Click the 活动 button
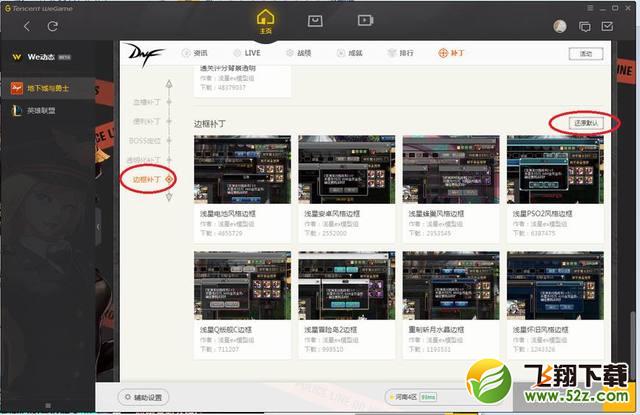640x415 pixels. tap(586, 53)
